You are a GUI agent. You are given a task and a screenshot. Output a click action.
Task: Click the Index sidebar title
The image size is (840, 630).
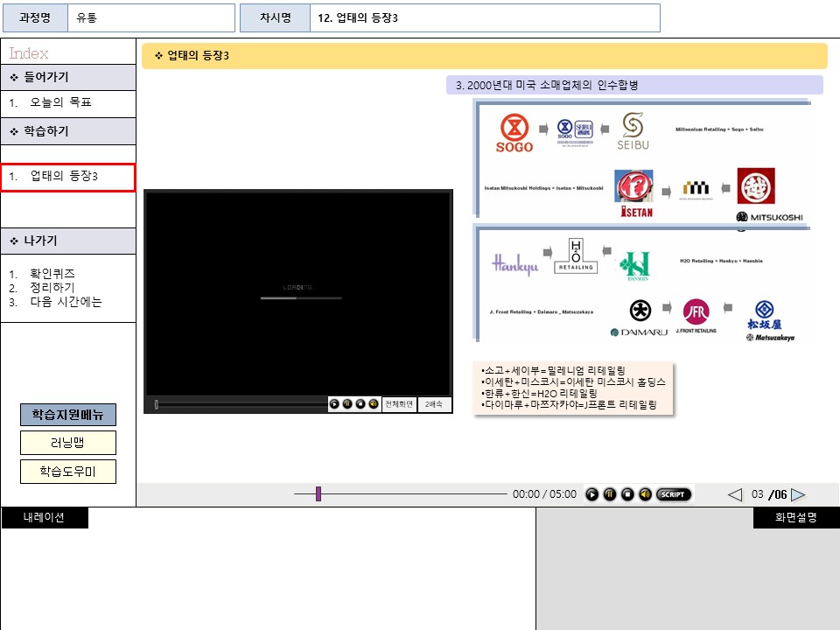tap(28, 53)
